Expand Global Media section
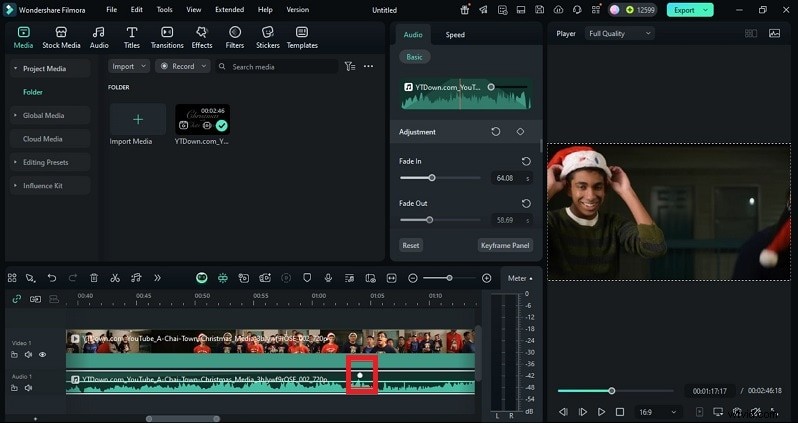This screenshot has width=798, height=424. point(15,116)
